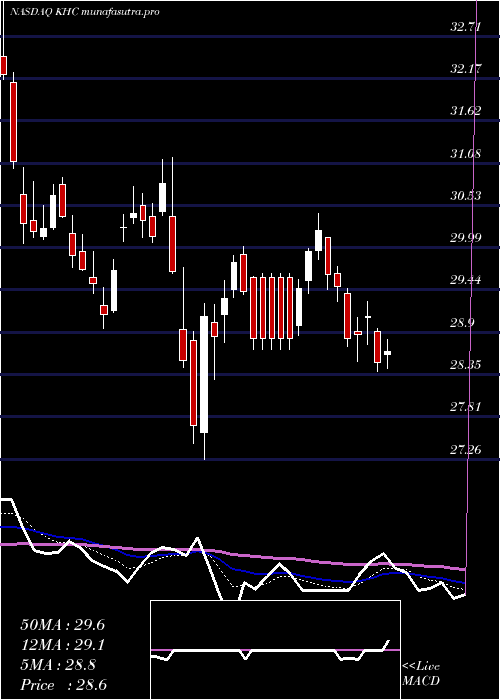Click the 29.44 price axis label
This screenshot has width=500, height=700.
466,280
